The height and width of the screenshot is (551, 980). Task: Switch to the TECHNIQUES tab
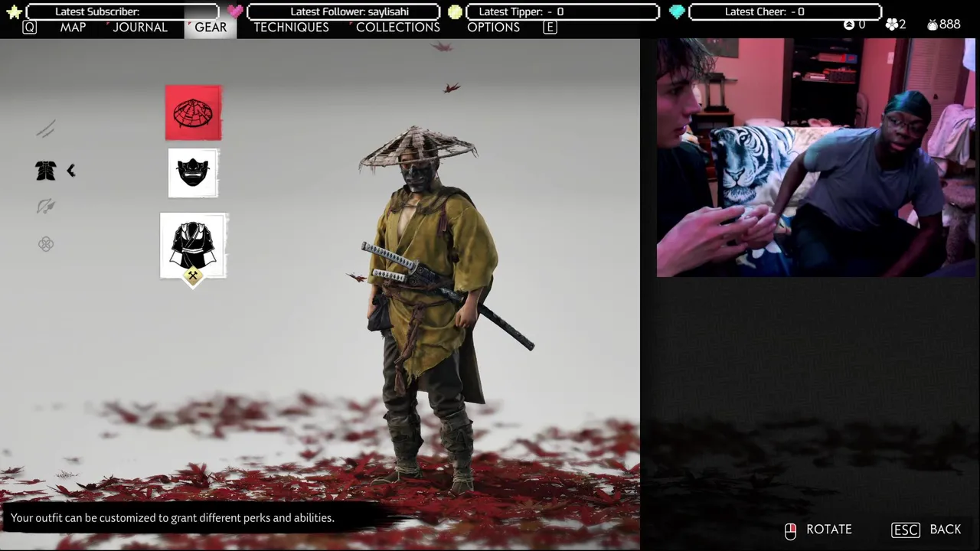(x=291, y=27)
